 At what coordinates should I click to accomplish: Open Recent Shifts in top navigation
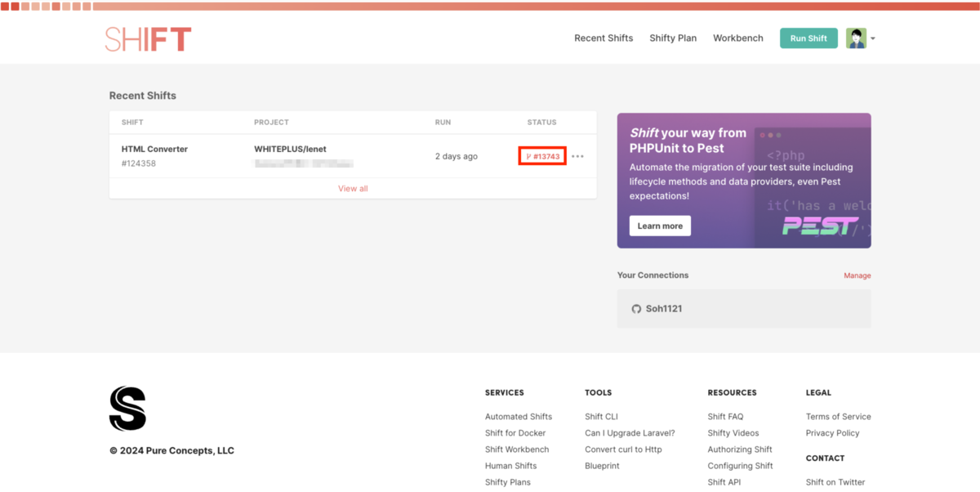point(604,38)
